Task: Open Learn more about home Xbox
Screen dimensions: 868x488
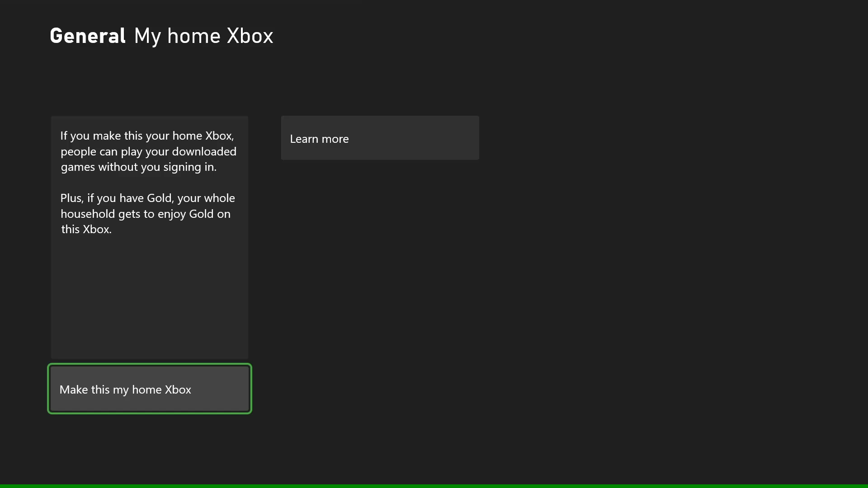Action: click(x=380, y=138)
